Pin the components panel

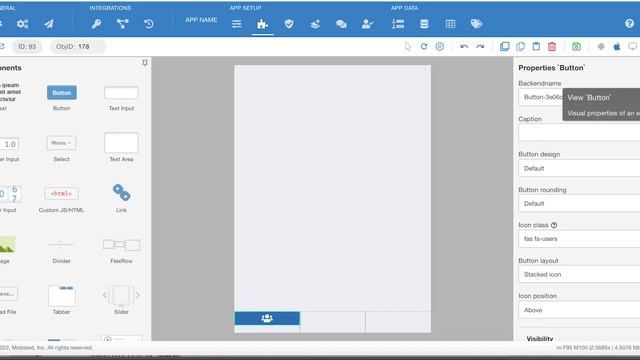(x=144, y=63)
